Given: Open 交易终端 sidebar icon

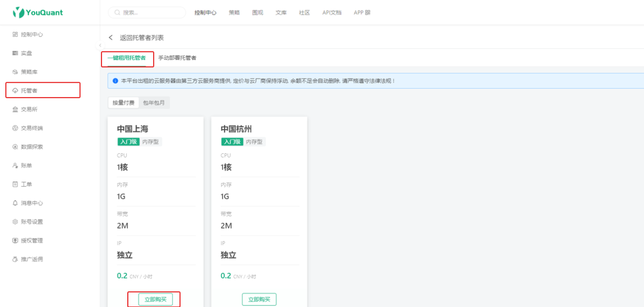Looking at the screenshot, I should [x=15, y=128].
